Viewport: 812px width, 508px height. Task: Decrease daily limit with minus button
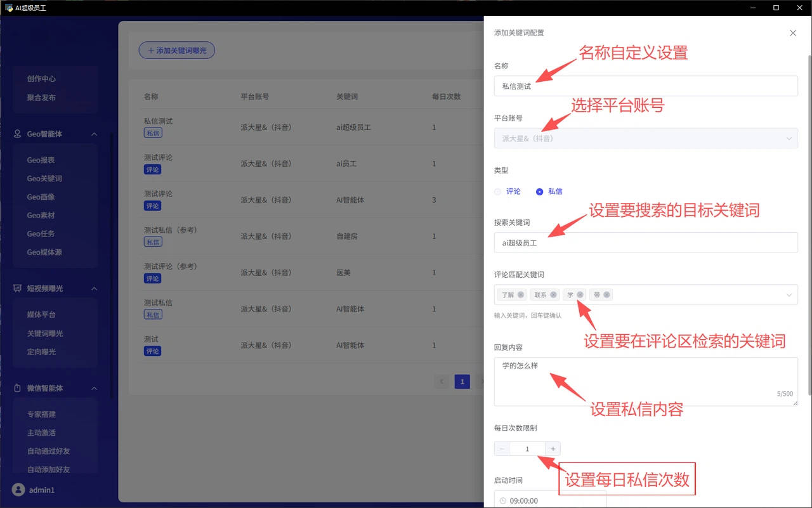tap(502, 449)
